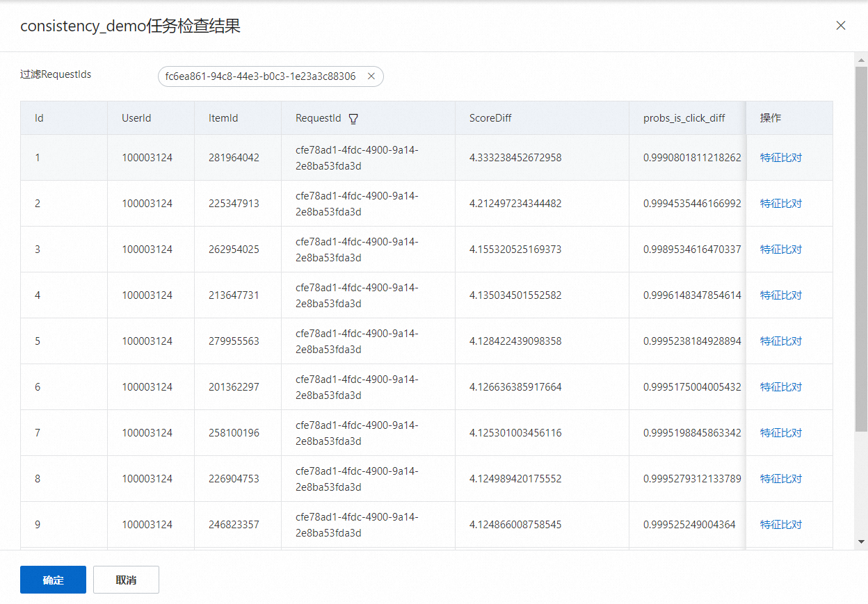Click ScoreDiff value 4.333238452672958
Viewport: 868px width, 604px height.
pos(515,158)
